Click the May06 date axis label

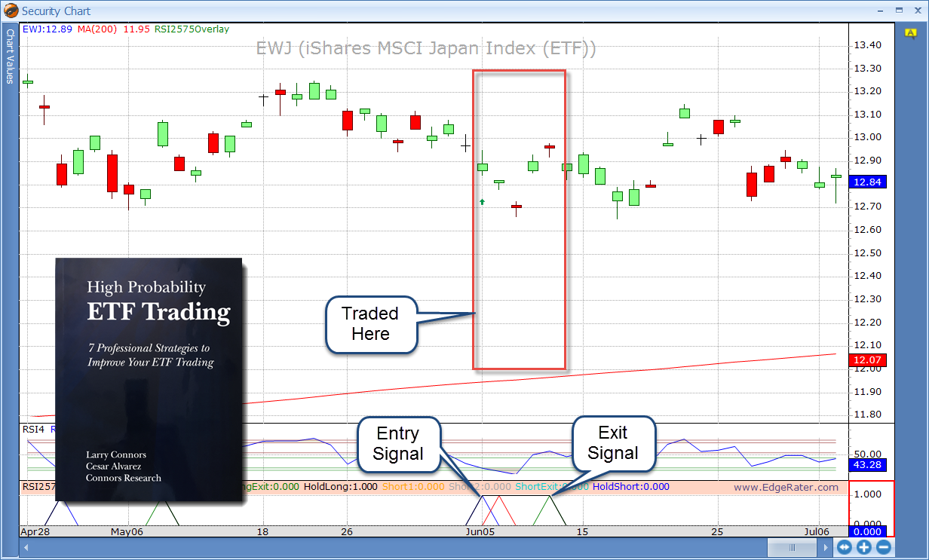(126, 531)
